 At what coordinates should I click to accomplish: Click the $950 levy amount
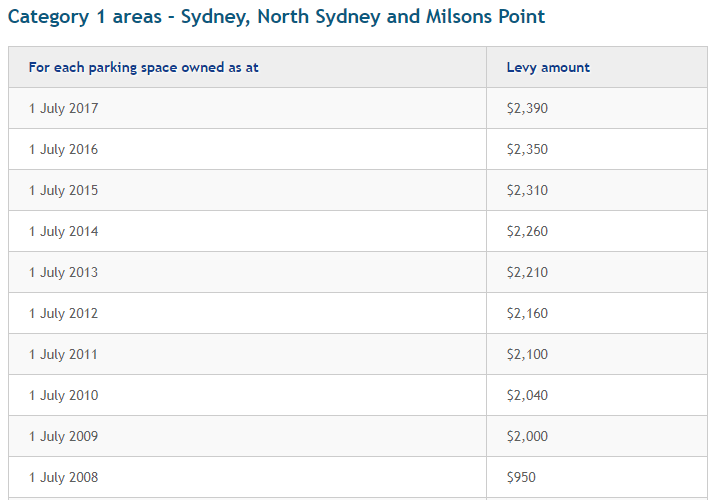point(521,477)
